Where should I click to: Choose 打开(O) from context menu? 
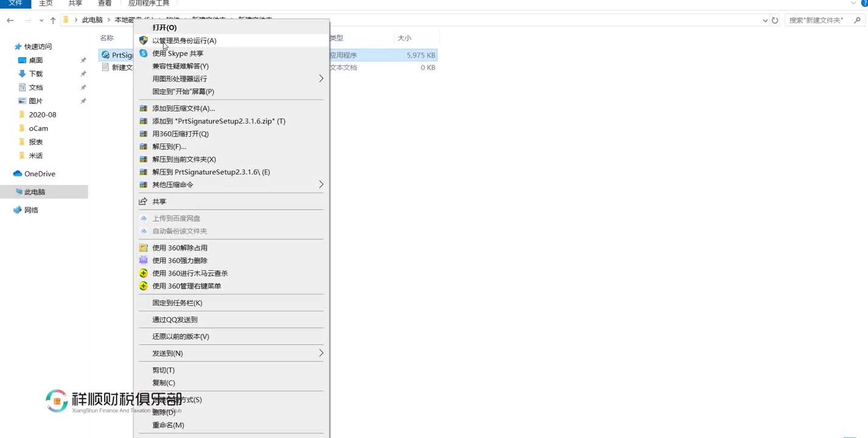pos(165,27)
